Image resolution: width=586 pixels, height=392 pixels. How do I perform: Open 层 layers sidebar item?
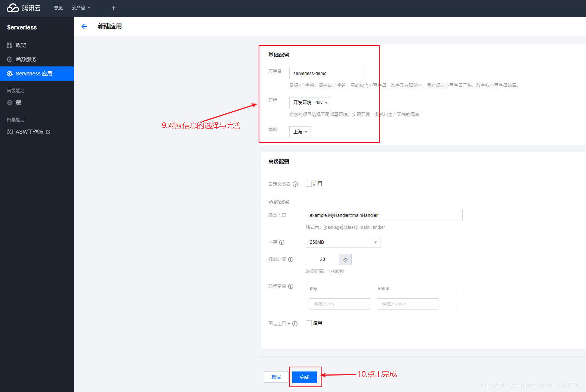tap(37, 103)
